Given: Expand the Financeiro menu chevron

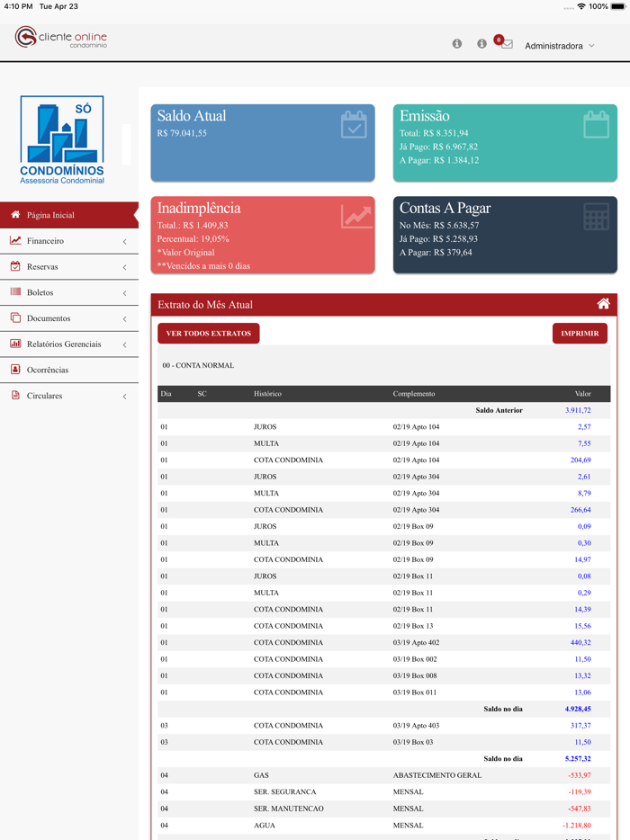Looking at the screenshot, I should [x=124, y=242].
